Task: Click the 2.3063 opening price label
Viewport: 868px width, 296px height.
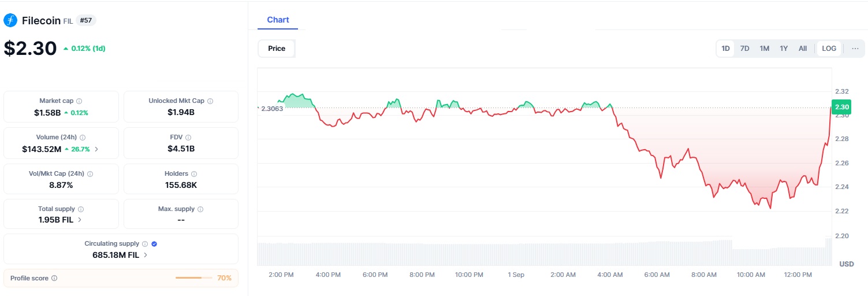Action: click(x=272, y=109)
